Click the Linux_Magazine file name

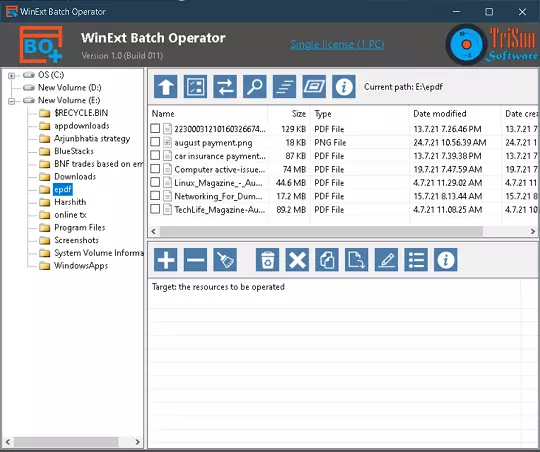218,183
